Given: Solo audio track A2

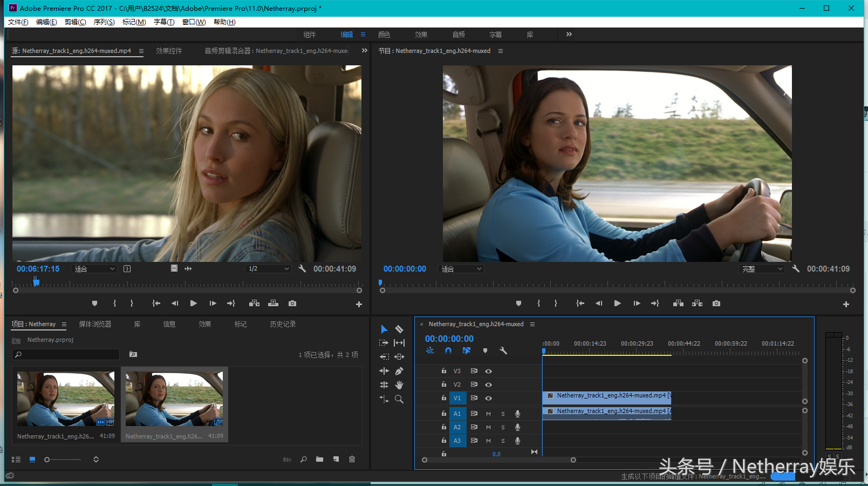Looking at the screenshot, I should click(503, 427).
